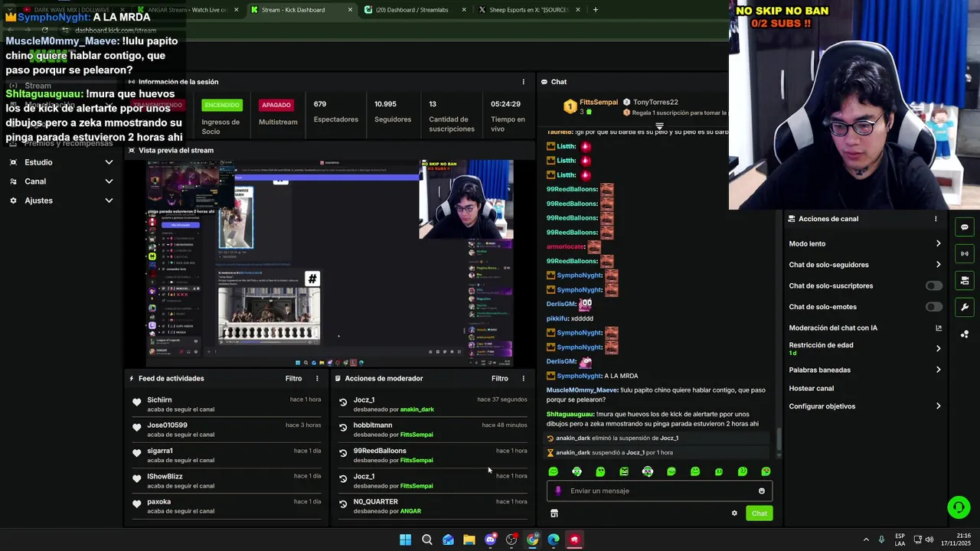Screen dimensions: 980x551
Task: Click ANGAR link under NO_QUARTER unban
Action: [410, 511]
